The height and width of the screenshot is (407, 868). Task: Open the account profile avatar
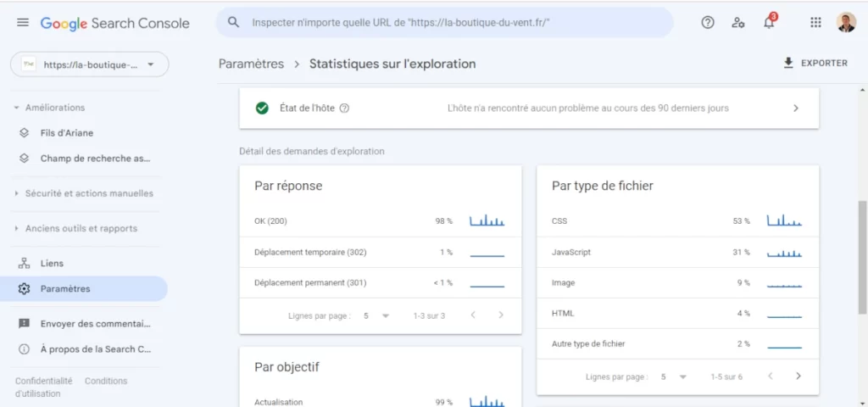(846, 23)
